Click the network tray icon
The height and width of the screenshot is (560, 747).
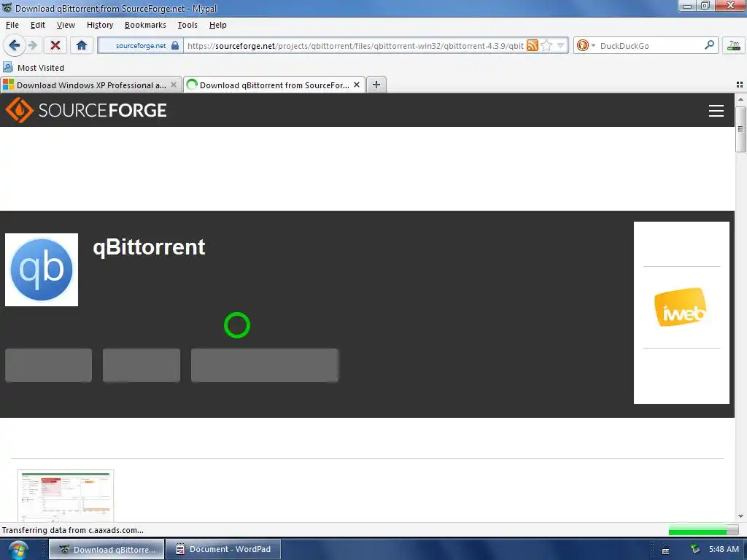coord(695,549)
